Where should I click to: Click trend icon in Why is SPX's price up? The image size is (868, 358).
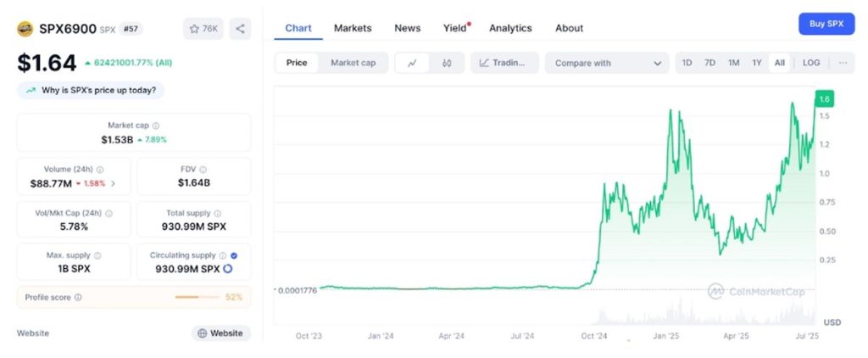coord(31,90)
